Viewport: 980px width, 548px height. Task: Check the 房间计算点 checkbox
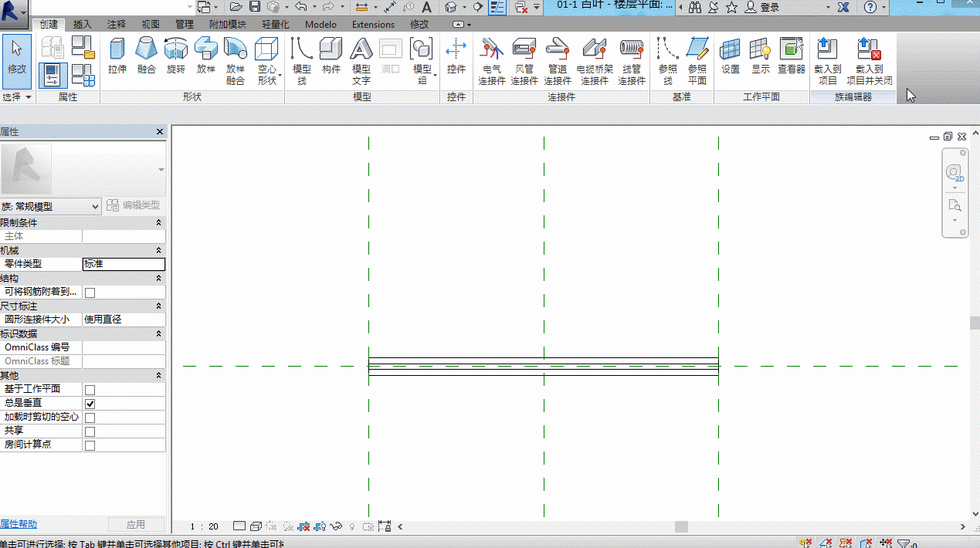[90, 445]
